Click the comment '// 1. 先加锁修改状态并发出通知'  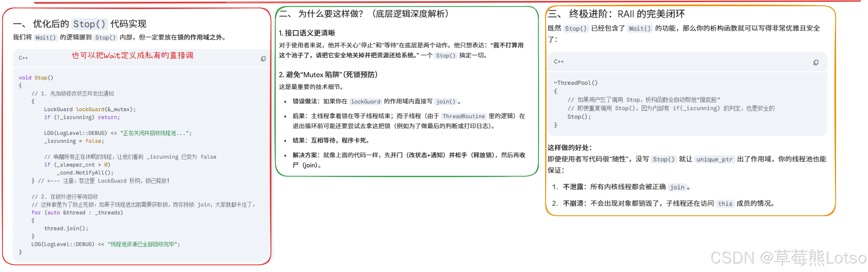click(73, 93)
